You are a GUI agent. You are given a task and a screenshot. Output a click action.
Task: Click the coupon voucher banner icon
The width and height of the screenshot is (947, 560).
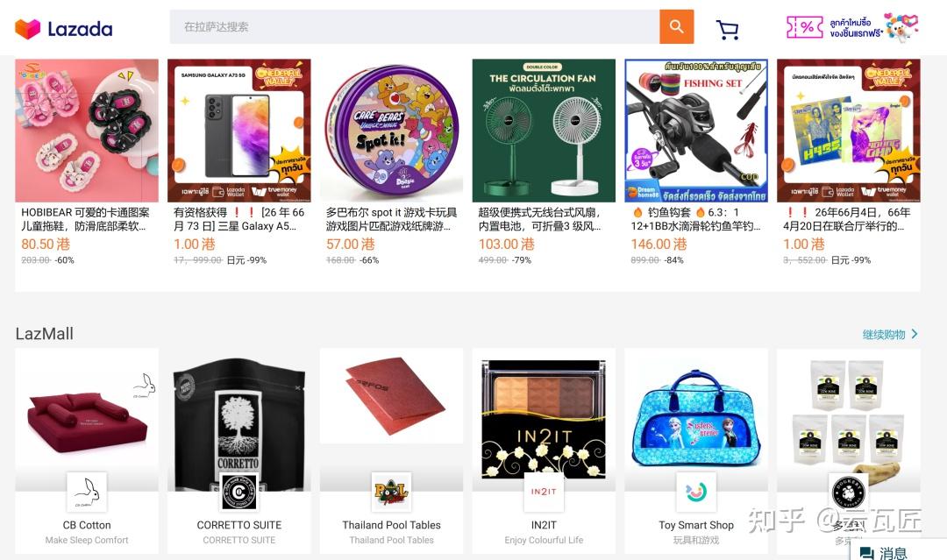[x=804, y=27]
